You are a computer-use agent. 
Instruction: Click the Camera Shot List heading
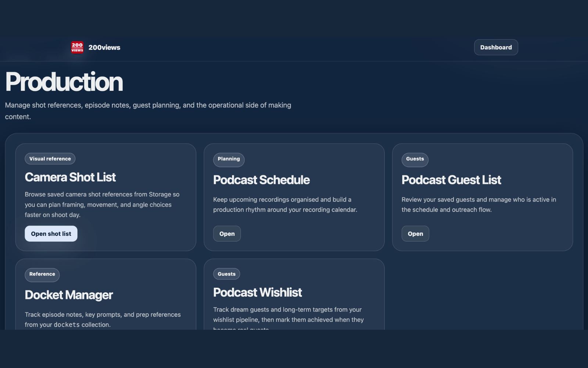[70, 177]
